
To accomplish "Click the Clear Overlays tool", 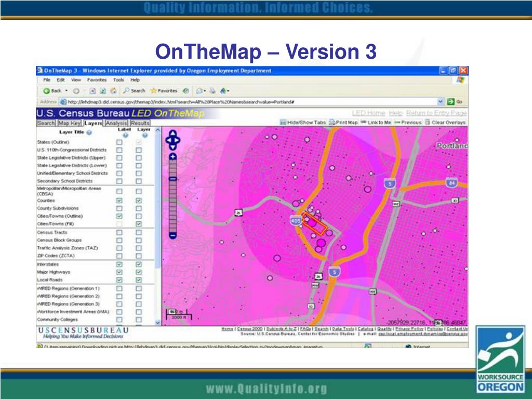I will (x=445, y=123).
